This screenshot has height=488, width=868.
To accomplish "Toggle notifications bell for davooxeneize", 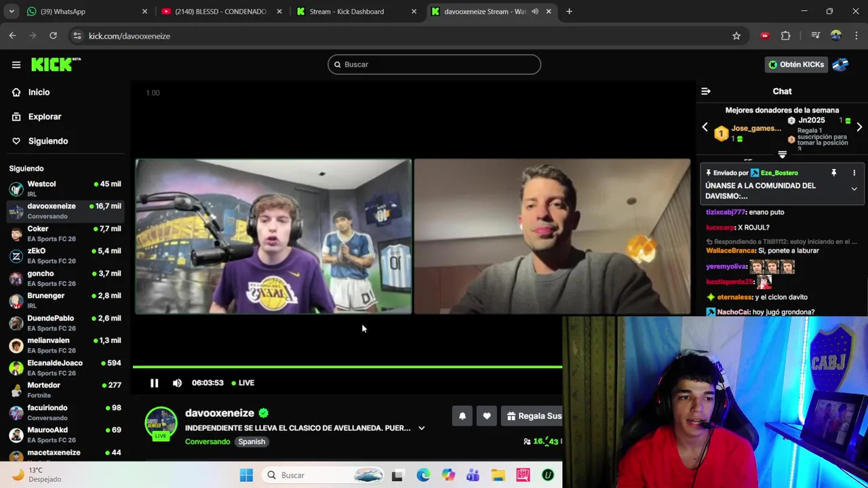I will [462, 416].
